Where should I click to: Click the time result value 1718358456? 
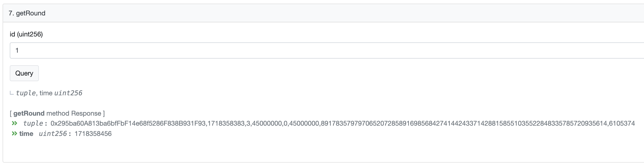(x=93, y=134)
